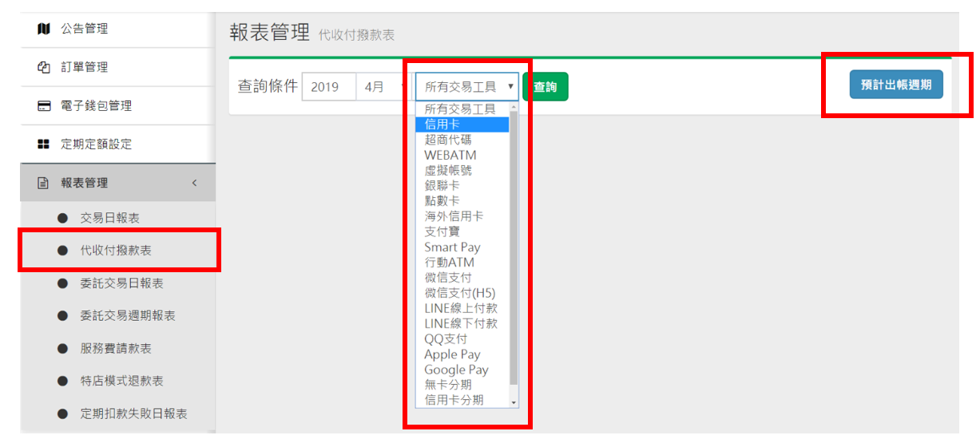
Task: Click the 預計出帳週期 button
Action: (x=896, y=85)
